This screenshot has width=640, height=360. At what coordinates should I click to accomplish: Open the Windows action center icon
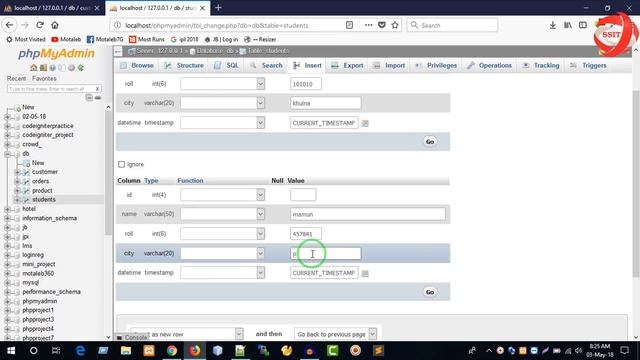624,351
